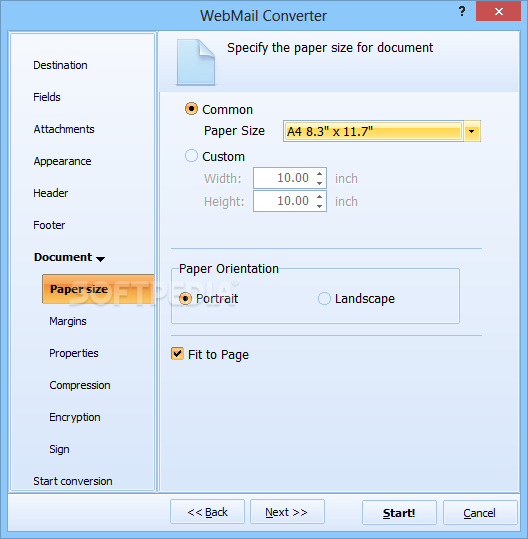528x539 pixels.
Task: Click the Portrait label text
Action: click(x=217, y=298)
